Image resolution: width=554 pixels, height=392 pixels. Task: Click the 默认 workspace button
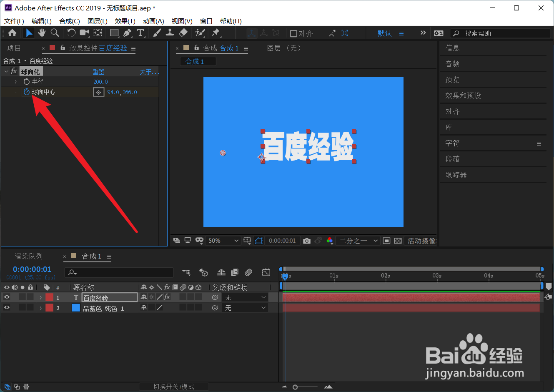[x=384, y=33]
